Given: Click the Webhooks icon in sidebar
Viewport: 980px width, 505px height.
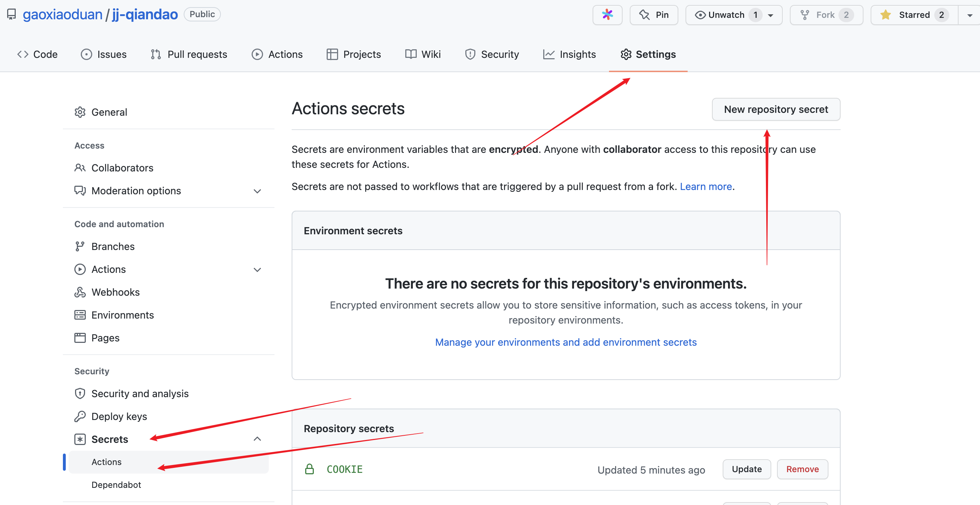Looking at the screenshot, I should [x=79, y=292].
